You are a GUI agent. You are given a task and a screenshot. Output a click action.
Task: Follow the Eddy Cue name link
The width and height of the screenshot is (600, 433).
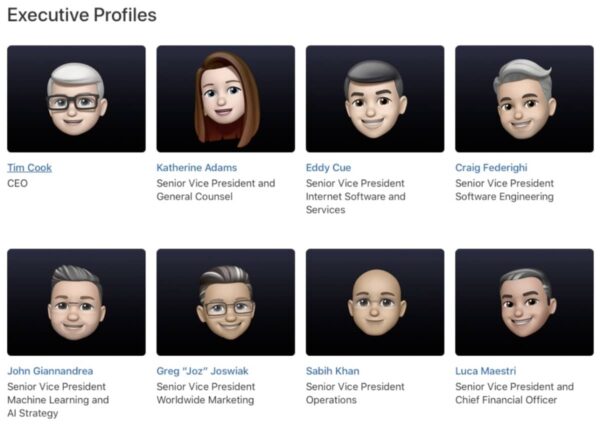(x=328, y=168)
